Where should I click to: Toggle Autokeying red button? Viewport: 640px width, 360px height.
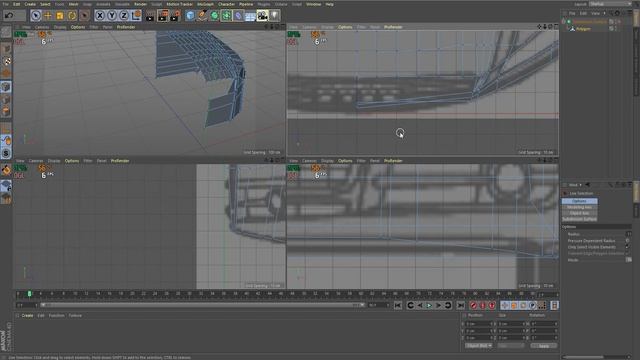(x=483, y=305)
